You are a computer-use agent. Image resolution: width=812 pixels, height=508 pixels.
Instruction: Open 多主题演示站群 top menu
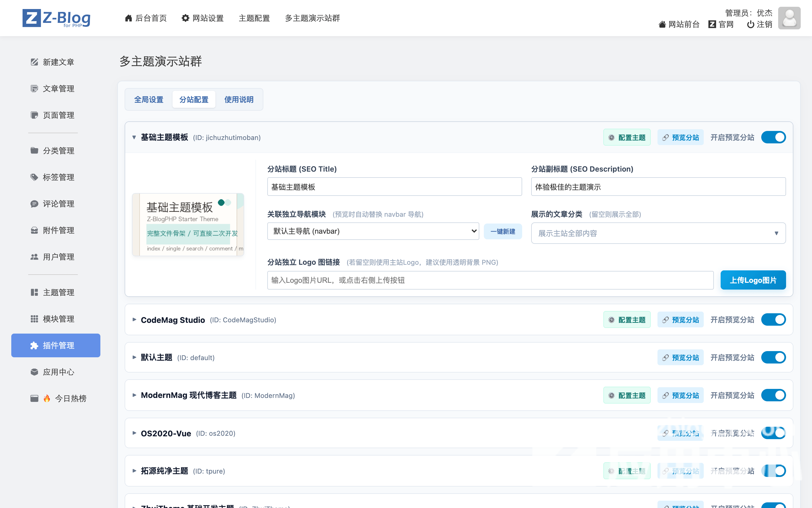tap(312, 18)
